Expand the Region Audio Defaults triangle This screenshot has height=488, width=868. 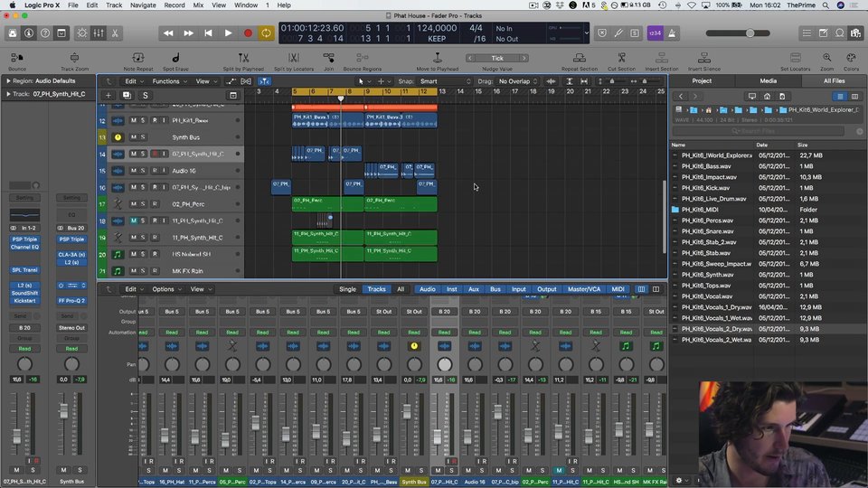pyautogui.click(x=8, y=80)
